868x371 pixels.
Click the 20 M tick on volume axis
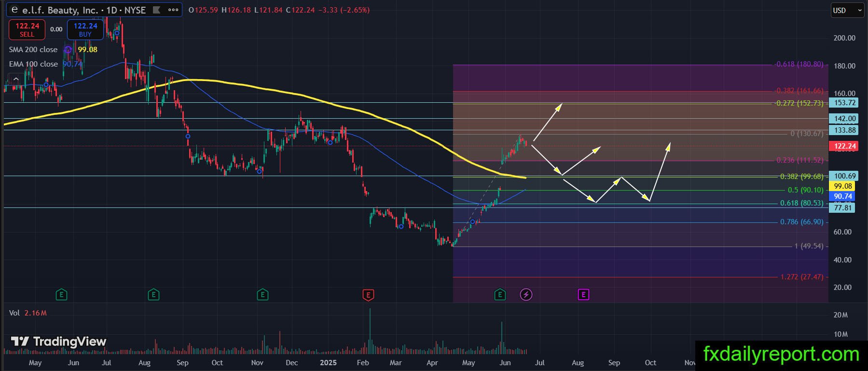tap(841, 315)
